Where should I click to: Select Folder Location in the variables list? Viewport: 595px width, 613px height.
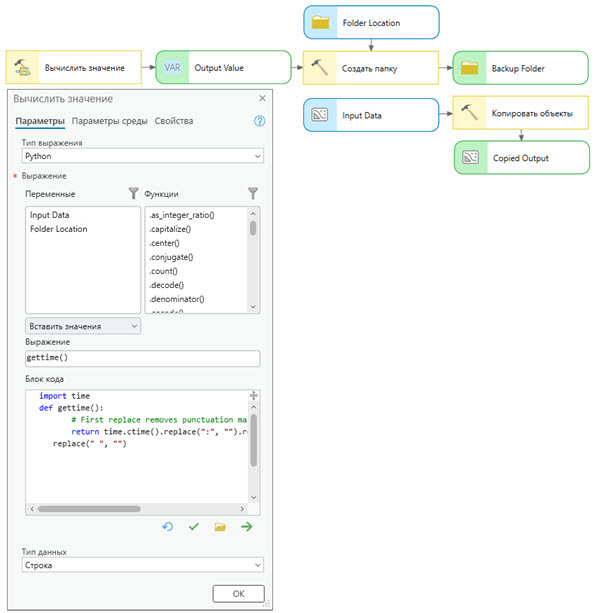coord(59,229)
